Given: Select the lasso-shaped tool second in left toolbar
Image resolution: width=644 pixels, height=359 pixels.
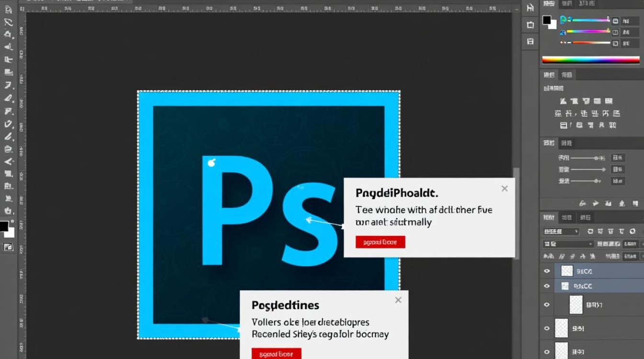Looking at the screenshot, I should click(8, 22).
